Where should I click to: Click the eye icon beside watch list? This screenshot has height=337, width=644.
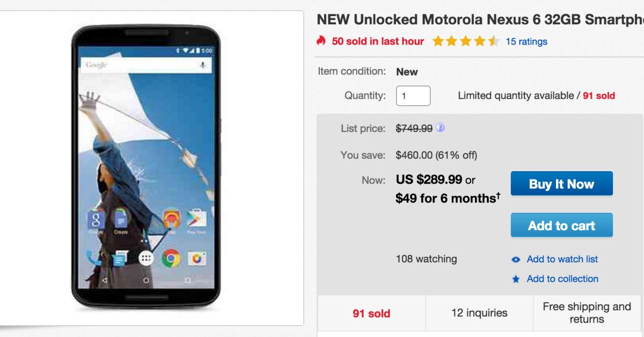click(x=516, y=260)
